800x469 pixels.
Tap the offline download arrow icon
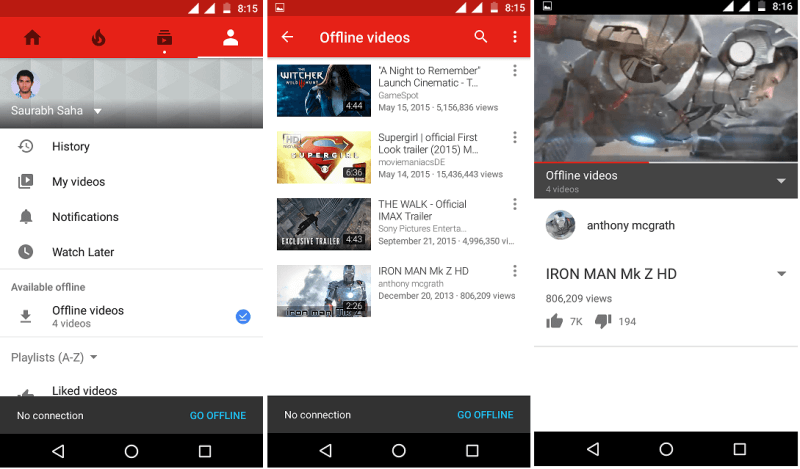pos(26,316)
